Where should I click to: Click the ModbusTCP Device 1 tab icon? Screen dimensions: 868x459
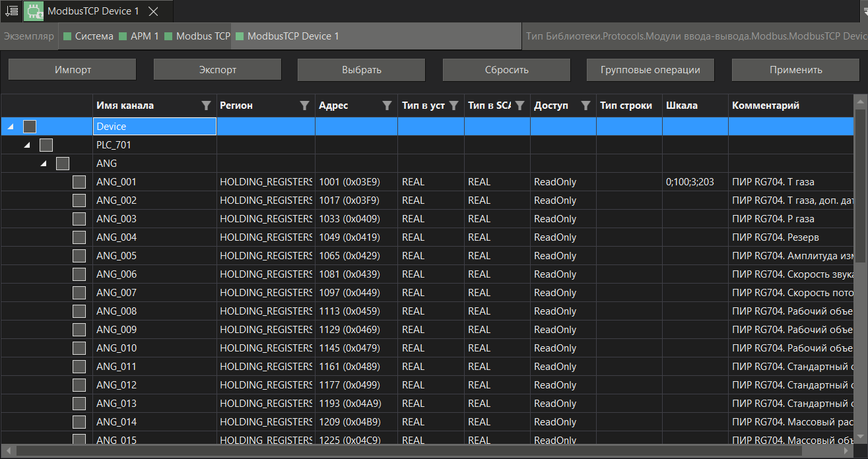coord(34,11)
